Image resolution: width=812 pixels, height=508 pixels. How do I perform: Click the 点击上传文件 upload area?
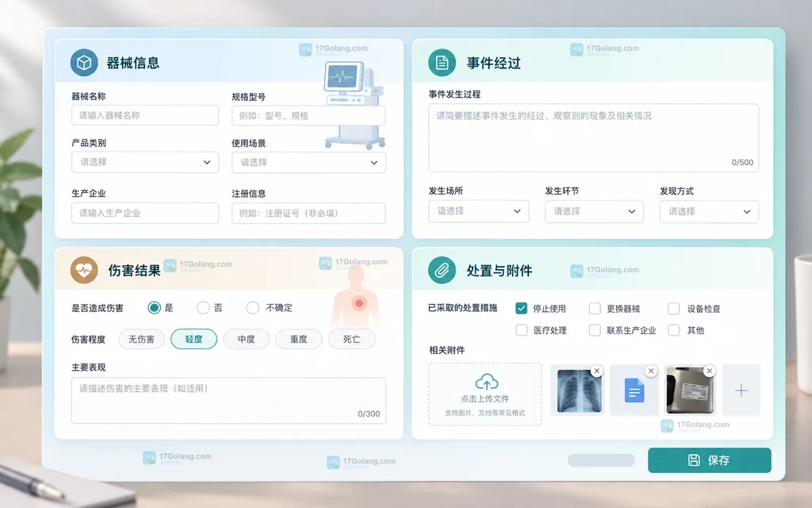click(x=485, y=394)
